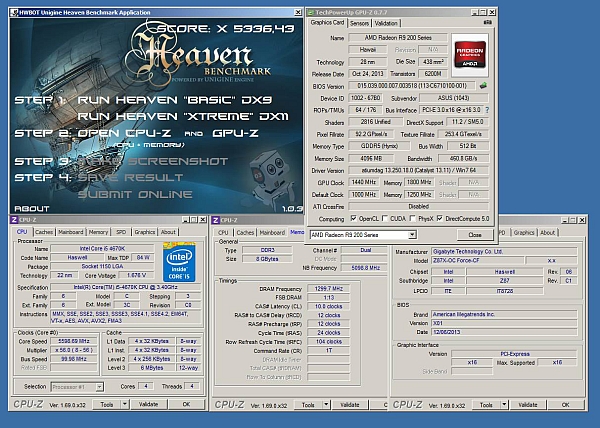Toggle the PhysX checkbox in GPU-Z
Viewport: 600px width, 428px height.
pos(412,218)
